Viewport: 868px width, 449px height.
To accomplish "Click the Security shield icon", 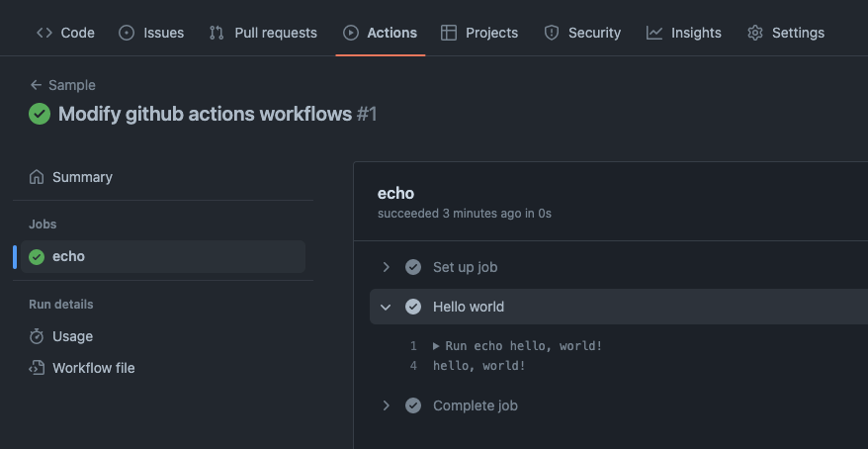I will coord(552,33).
